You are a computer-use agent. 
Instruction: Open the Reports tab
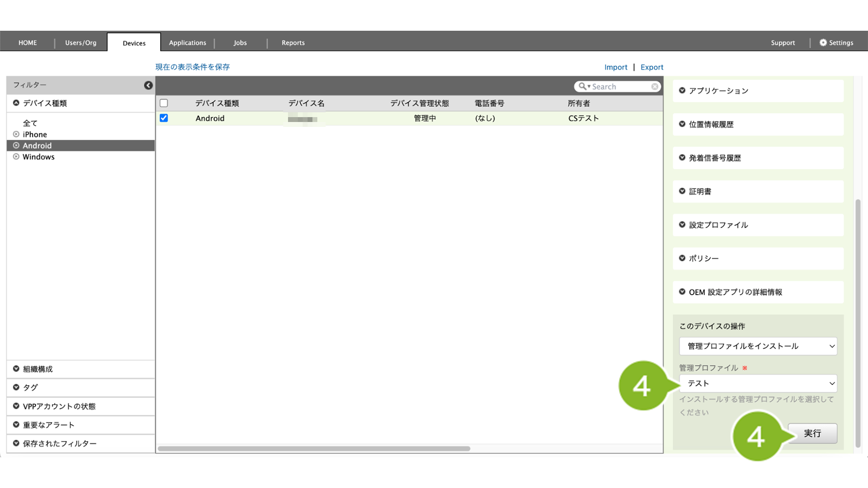[293, 42]
